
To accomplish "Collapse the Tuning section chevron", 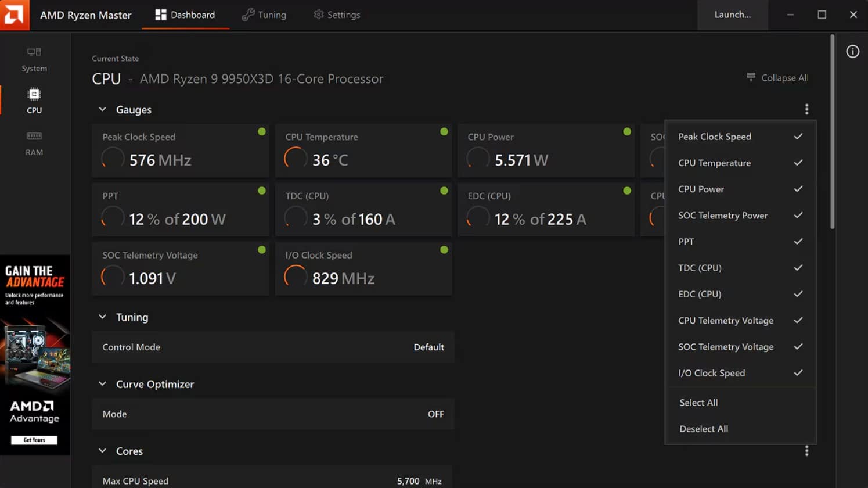I will [x=102, y=317].
